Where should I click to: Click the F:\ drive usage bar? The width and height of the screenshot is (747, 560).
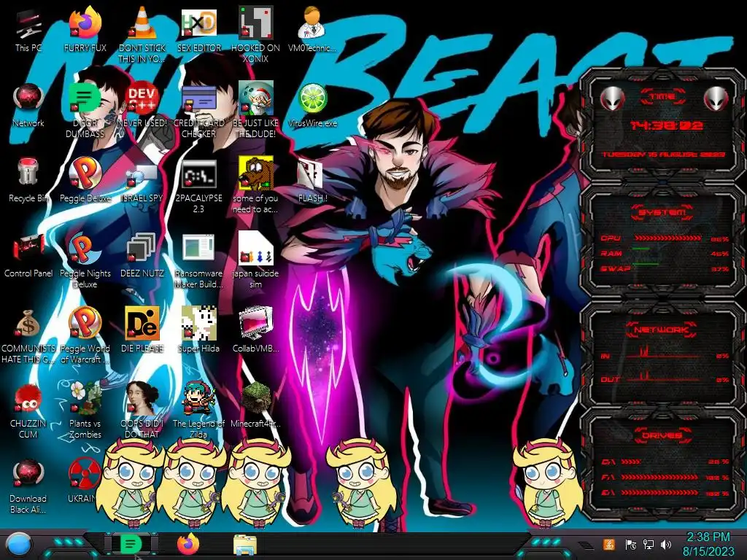click(659, 477)
